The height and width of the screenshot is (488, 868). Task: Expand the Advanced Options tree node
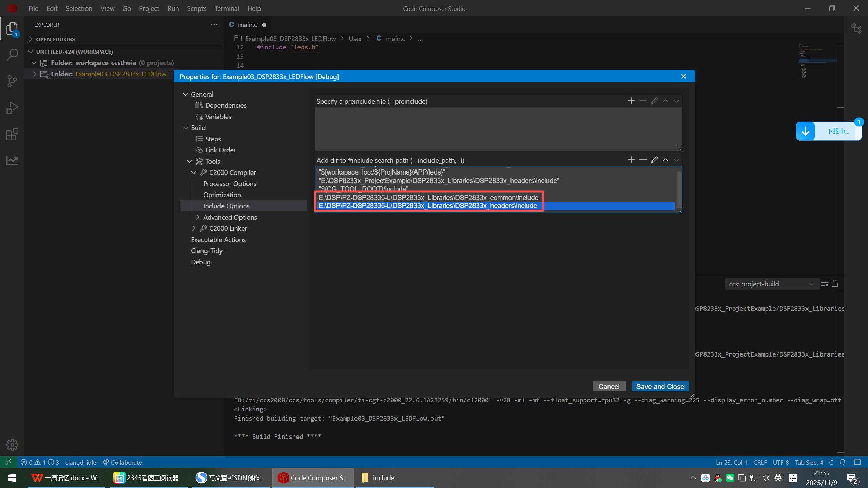click(198, 217)
